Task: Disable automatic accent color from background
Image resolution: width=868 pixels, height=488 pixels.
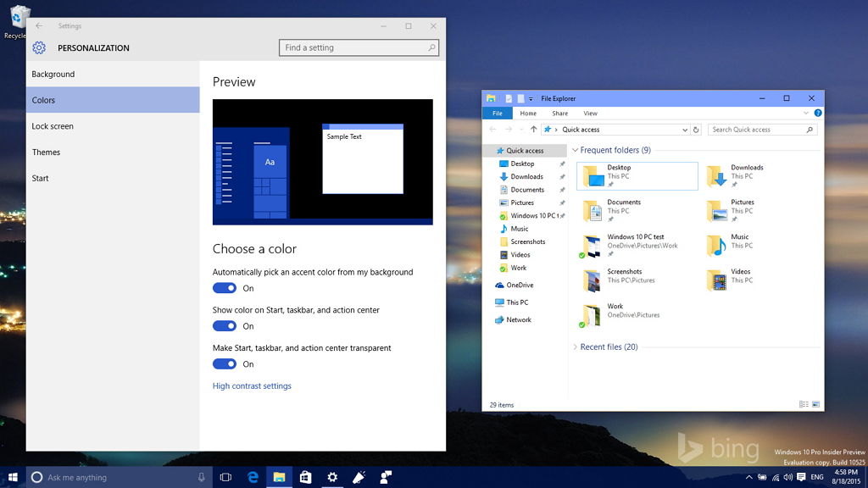Action: coord(223,288)
